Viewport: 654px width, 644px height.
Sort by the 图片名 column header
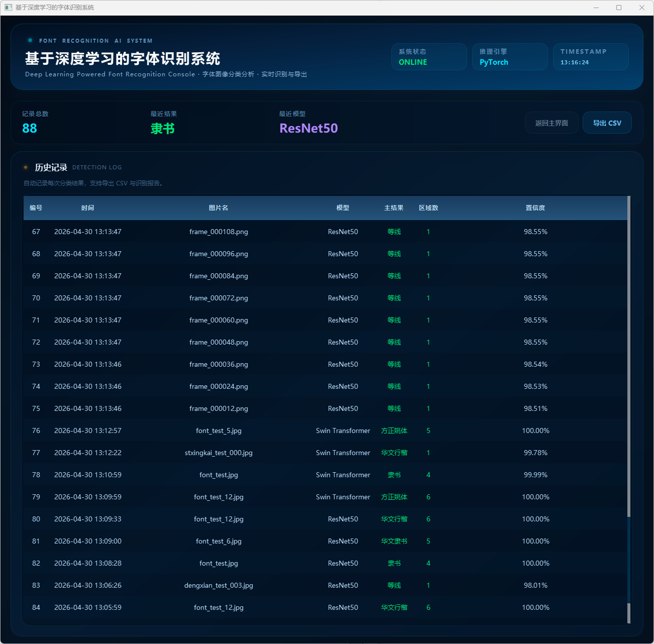click(219, 208)
